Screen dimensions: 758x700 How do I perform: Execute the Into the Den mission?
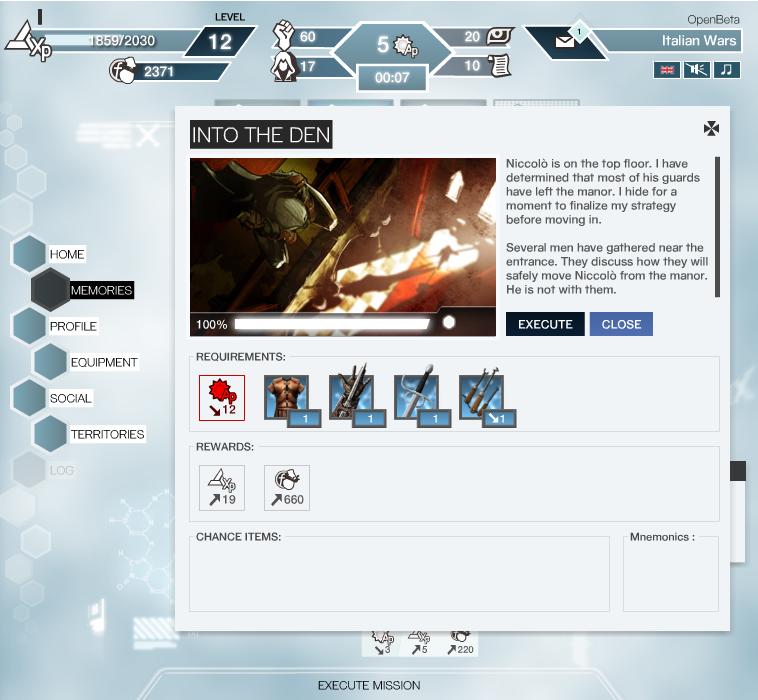pos(545,324)
